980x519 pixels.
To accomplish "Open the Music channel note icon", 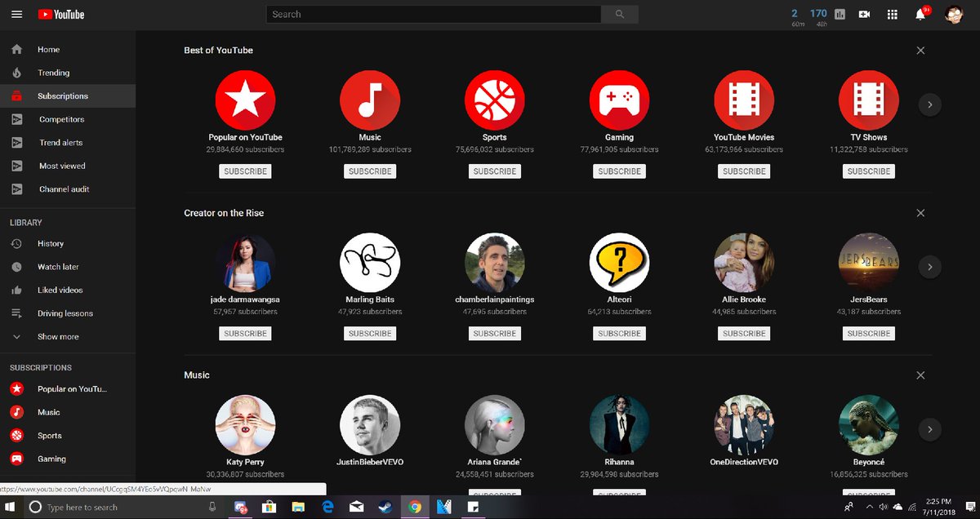I will pos(370,100).
